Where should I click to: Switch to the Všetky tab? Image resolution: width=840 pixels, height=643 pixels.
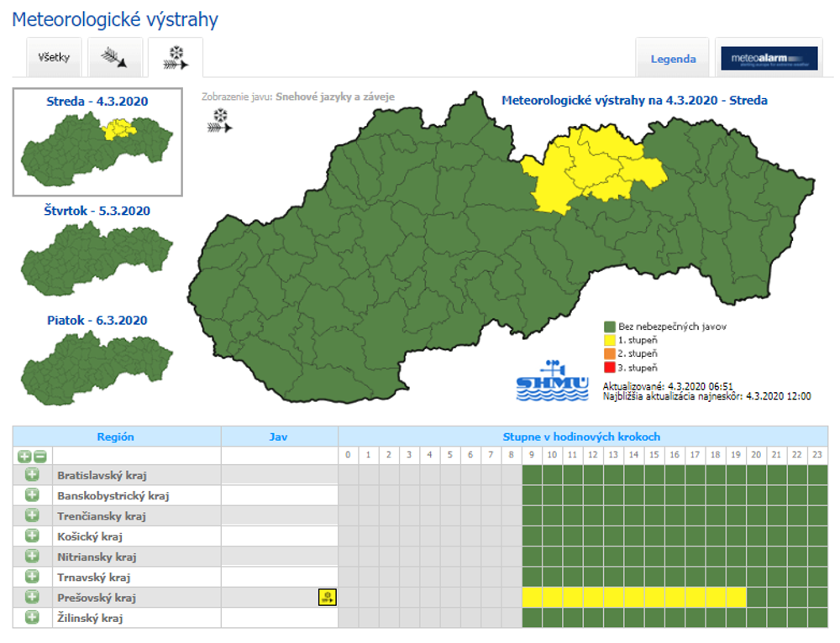(x=55, y=59)
